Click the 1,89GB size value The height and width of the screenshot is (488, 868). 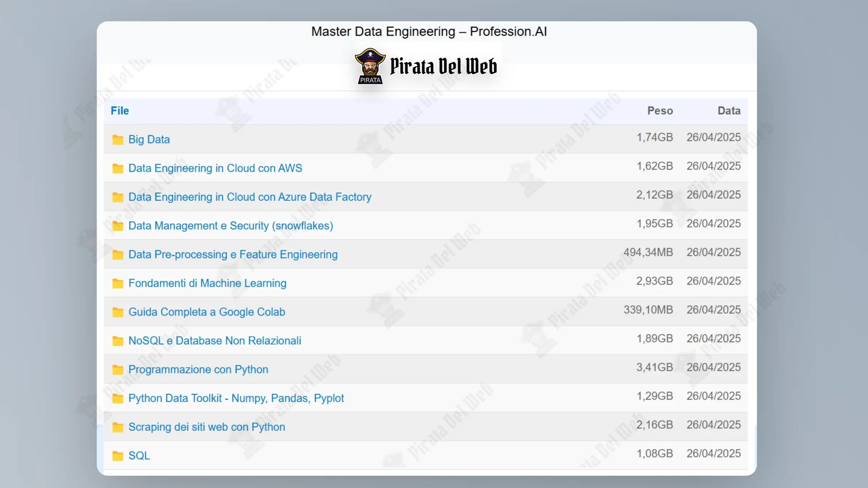(655, 338)
